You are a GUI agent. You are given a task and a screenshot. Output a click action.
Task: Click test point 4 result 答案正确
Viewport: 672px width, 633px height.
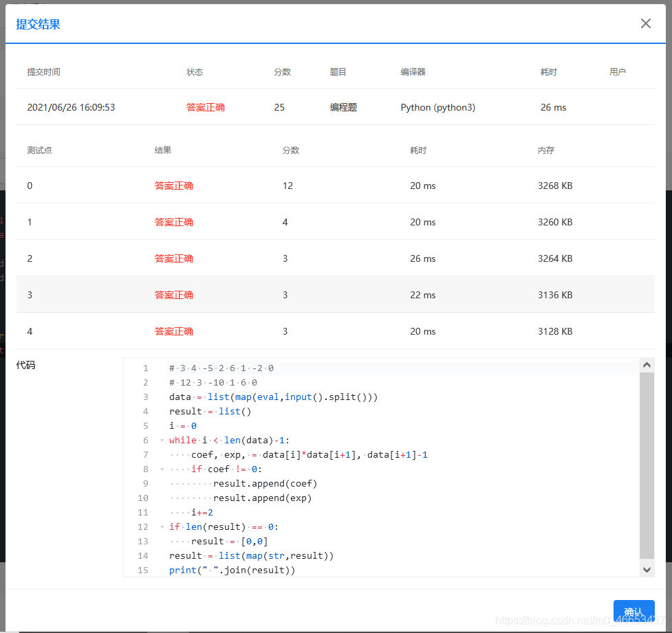173,331
